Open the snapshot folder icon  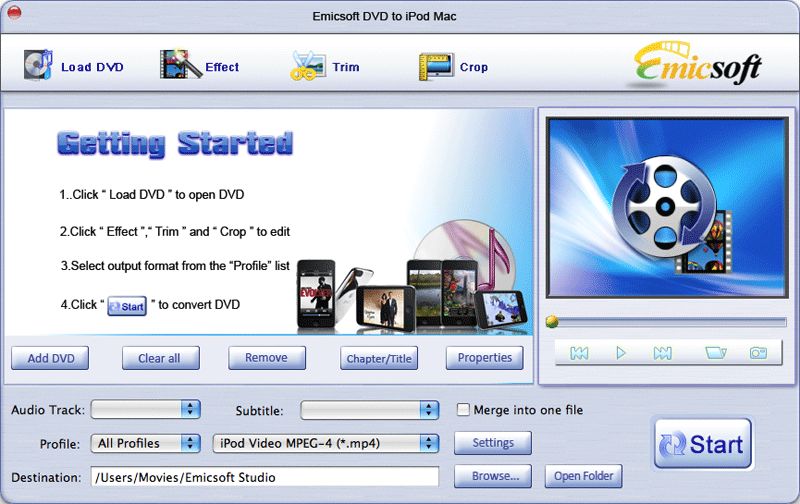(715, 352)
